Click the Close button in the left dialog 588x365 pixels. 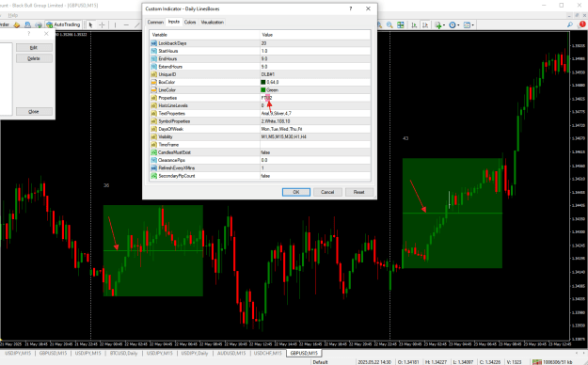point(34,111)
